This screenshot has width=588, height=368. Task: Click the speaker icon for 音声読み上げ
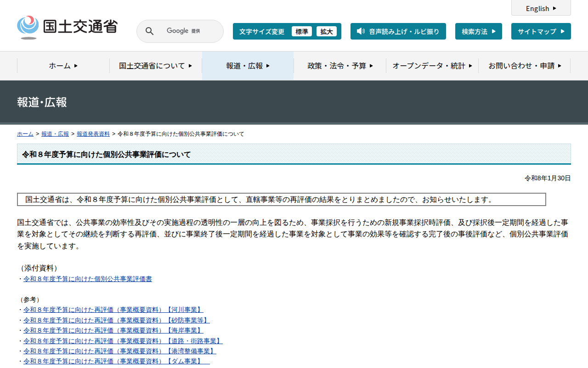361,31
